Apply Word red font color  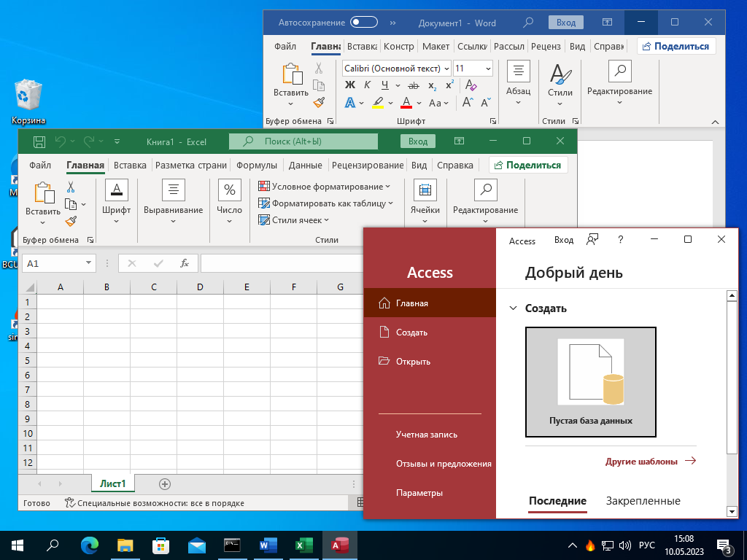tap(406, 103)
